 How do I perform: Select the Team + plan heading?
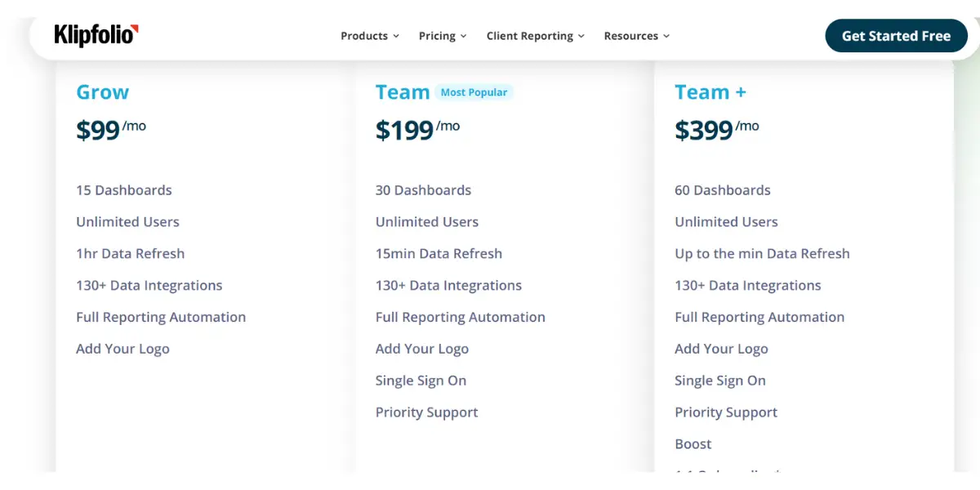pyautogui.click(x=710, y=92)
